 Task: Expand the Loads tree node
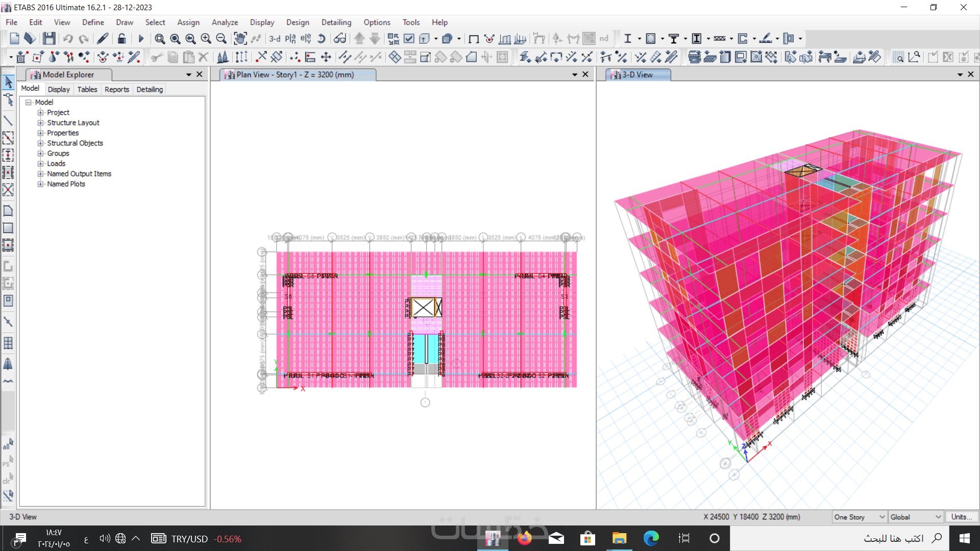(40, 163)
